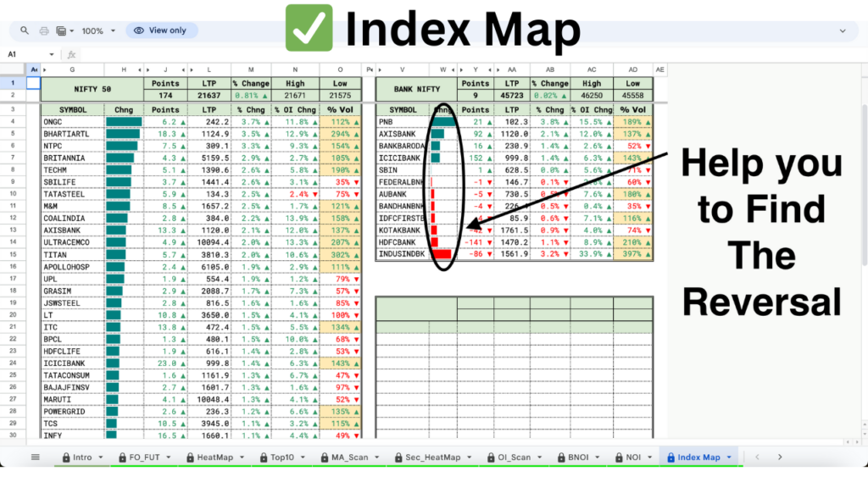The width and height of the screenshot is (868, 488).
Task: Expand hidden columns arrow left of column V
Action: [x=378, y=69]
